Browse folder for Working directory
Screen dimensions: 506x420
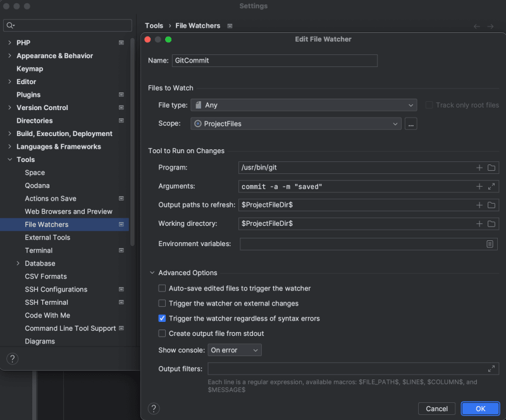click(x=491, y=224)
